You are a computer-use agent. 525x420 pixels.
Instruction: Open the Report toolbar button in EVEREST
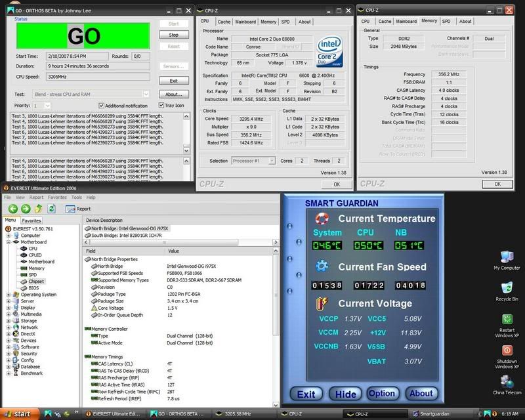[78, 209]
